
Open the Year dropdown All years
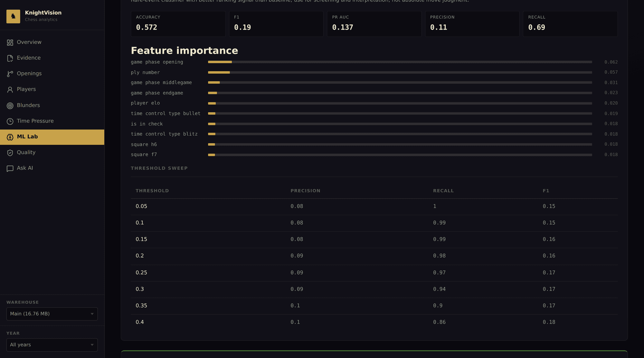tap(52, 345)
